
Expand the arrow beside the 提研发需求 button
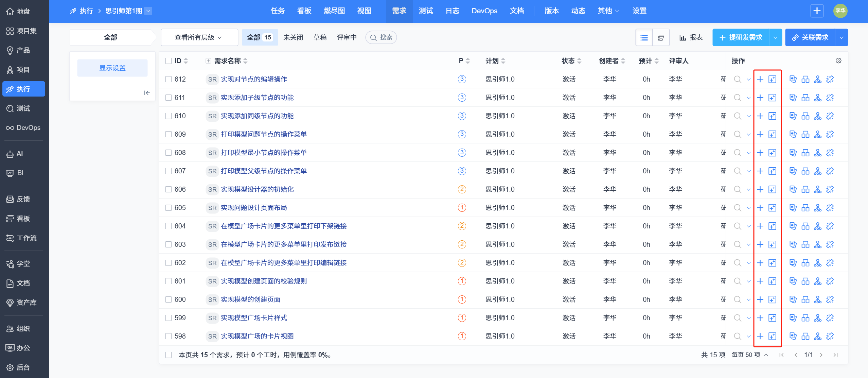(775, 37)
